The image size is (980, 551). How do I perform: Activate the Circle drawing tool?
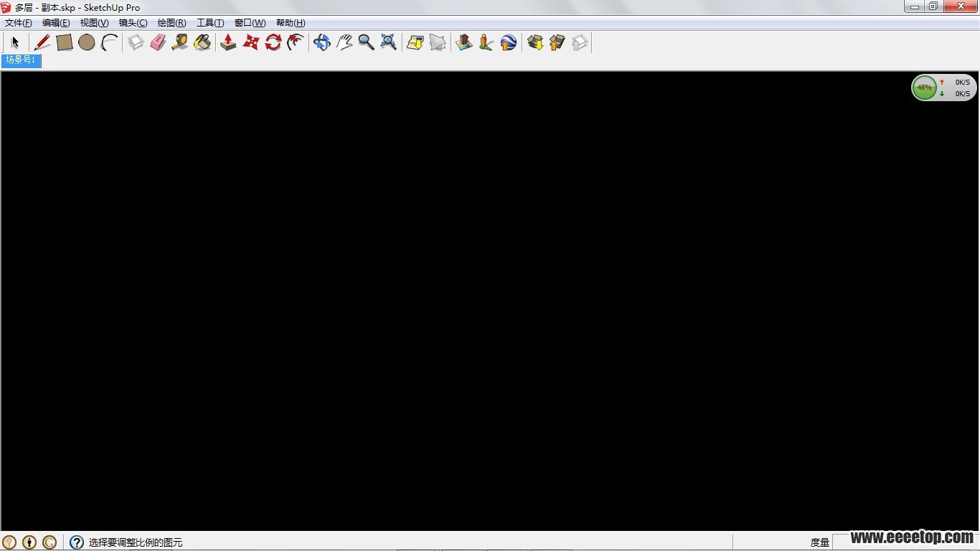coord(87,42)
